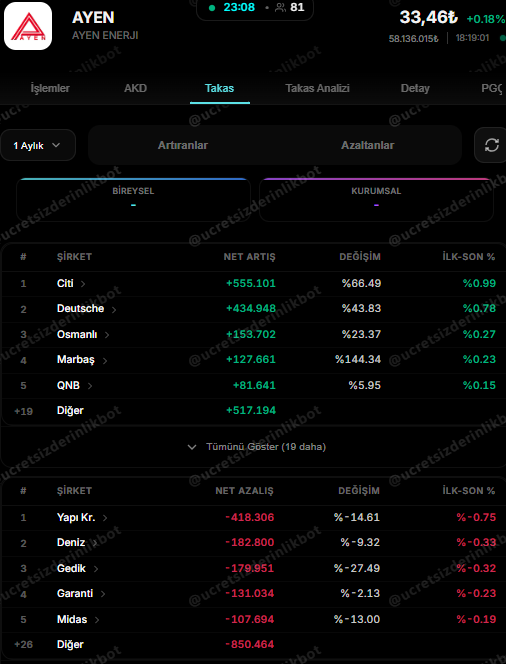Click the 58.136.015₺ volume figure

pyautogui.click(x=414, y=39)
